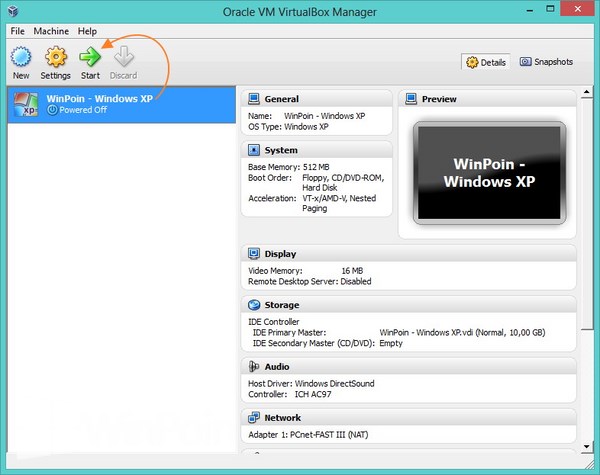The width and height of the screenshot is (600, 475).
Task: Click the Preview panel header
Action: 488,99
